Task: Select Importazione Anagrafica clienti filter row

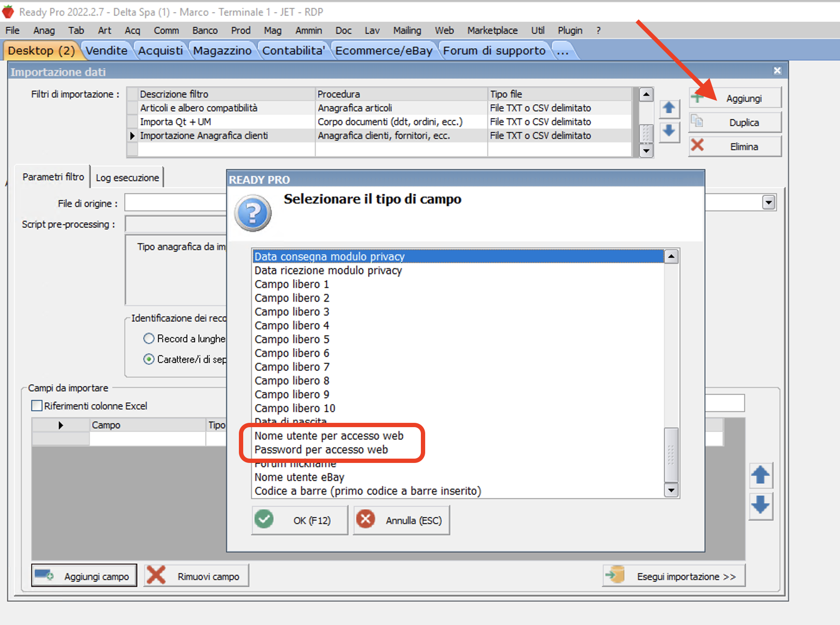Action: [379, 135]
